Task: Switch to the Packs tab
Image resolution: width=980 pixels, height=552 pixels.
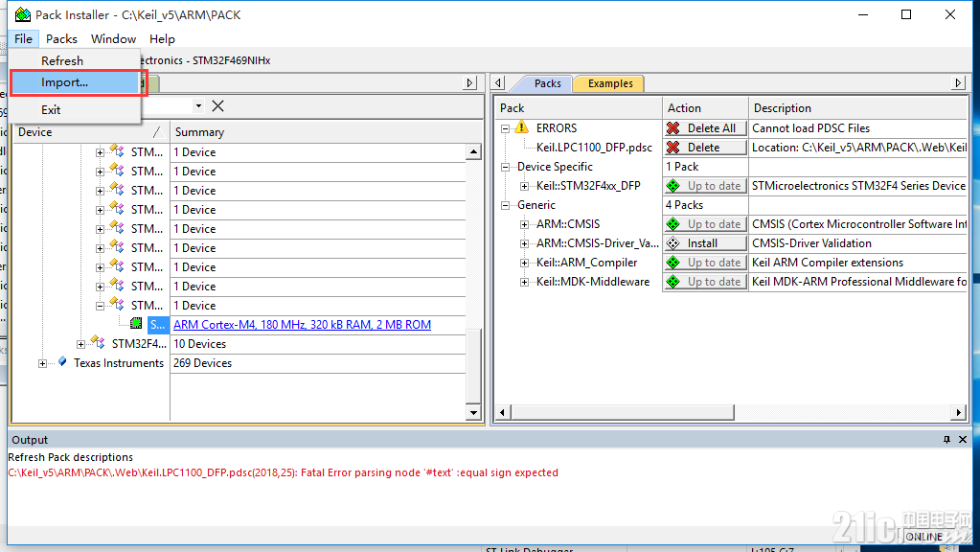Action: (x=548, y=83)
